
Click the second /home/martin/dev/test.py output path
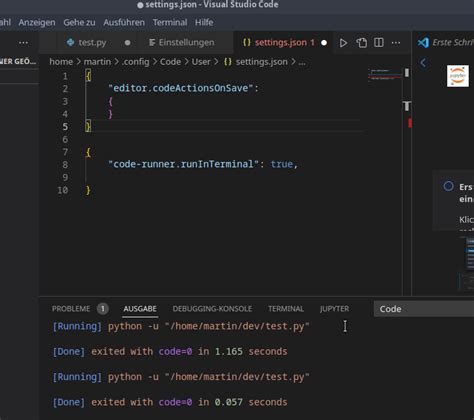(x=237, y=377)
